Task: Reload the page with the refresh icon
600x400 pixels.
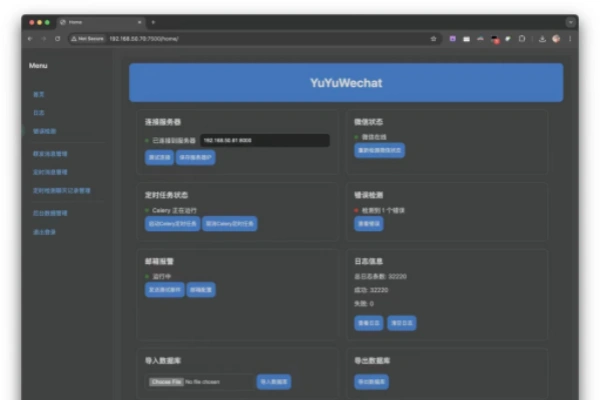Action: tap(57, 38)
